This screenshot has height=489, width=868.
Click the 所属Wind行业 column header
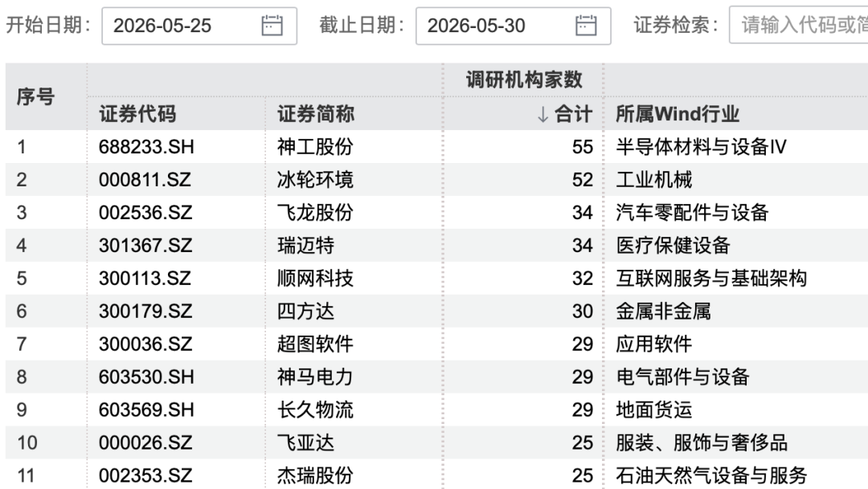click(678, 114)
